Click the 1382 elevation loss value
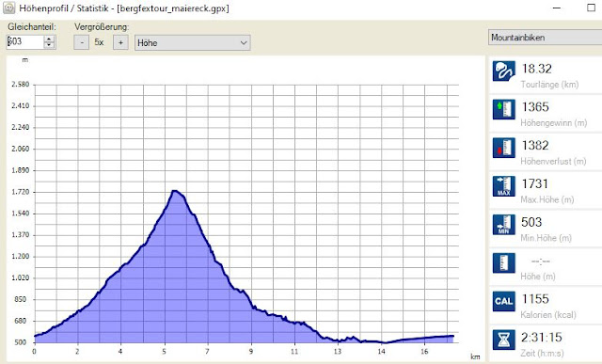Image resolution: width=602 pixels, height=364 pixels. [535, 146]
